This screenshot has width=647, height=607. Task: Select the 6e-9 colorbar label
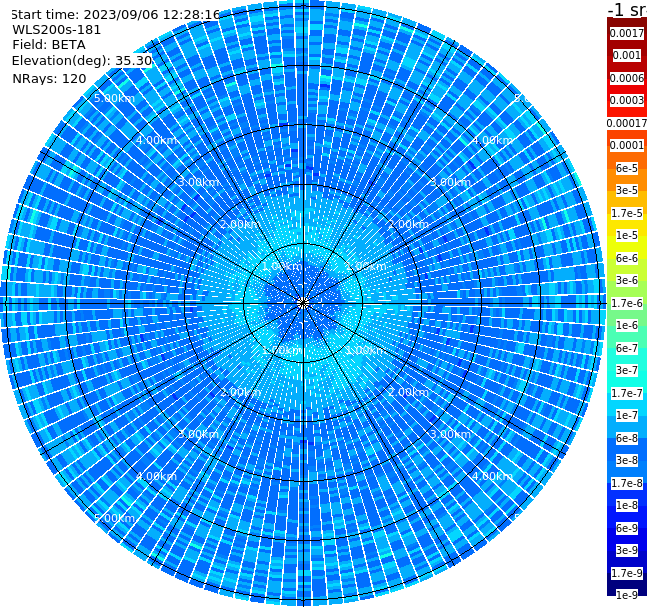627,528
